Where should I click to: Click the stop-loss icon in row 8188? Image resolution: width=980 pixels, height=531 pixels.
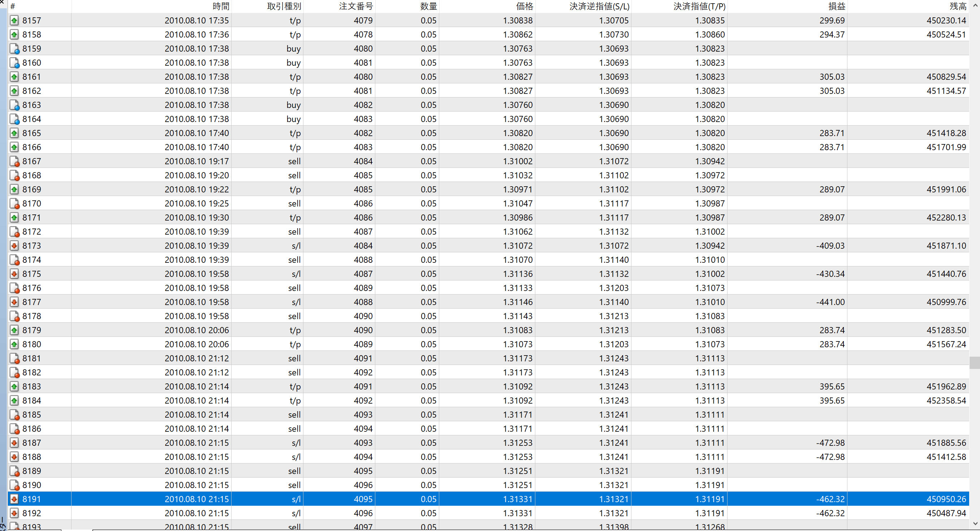14,457
